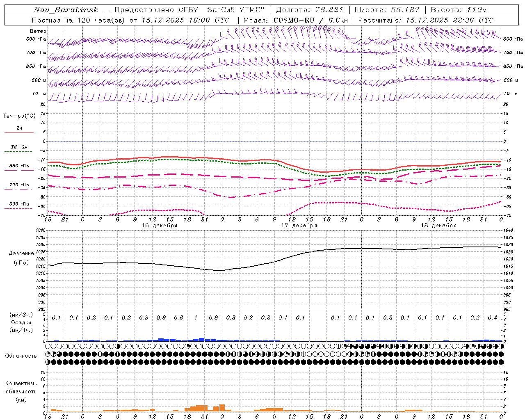Select the '(км)' convective height unit

coord(21,399)
